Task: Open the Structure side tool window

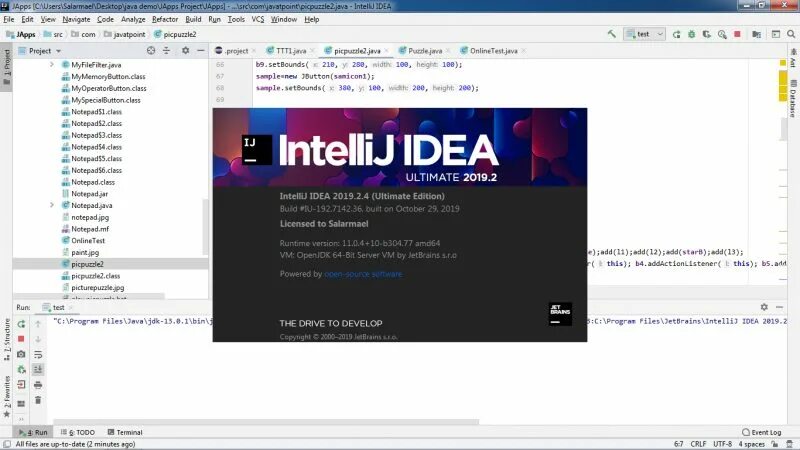Action: (x=7, y=339)
